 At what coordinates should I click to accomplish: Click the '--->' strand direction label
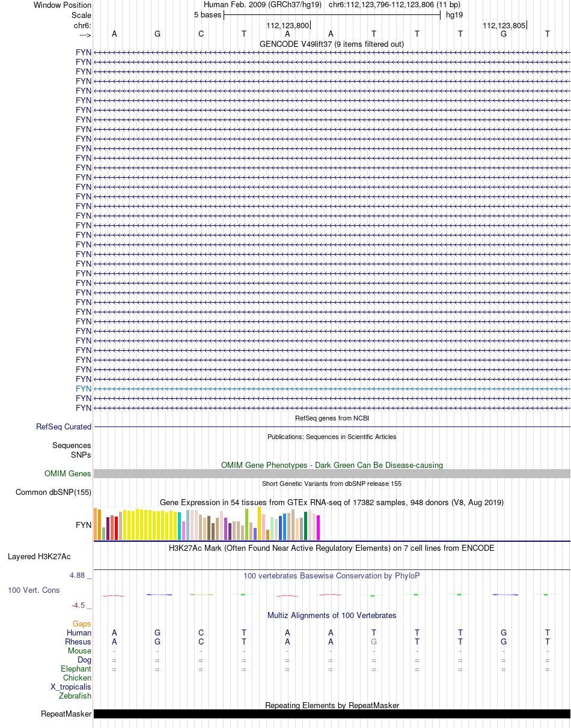coord(85,35)
